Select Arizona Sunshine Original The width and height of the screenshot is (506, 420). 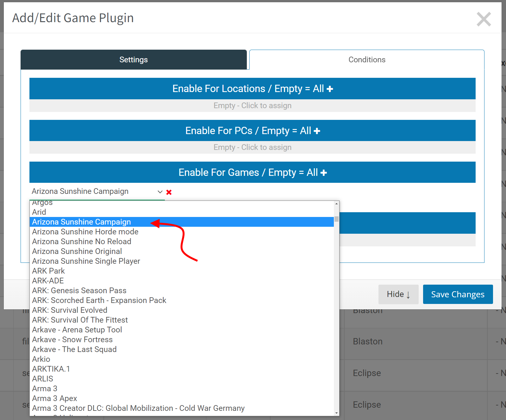point(182,251)
